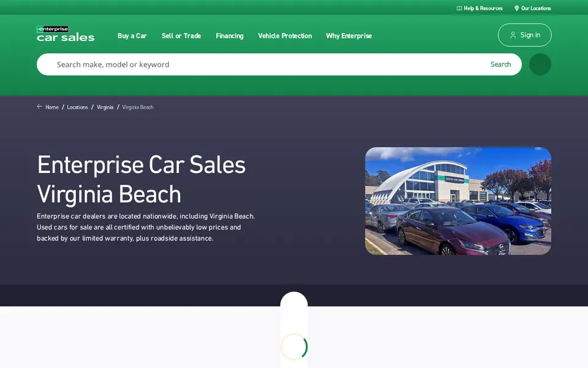This screenshot has width=588, height=368.
Task: Open the Vehicle Protection menu
Action: [x=285, y=36]
